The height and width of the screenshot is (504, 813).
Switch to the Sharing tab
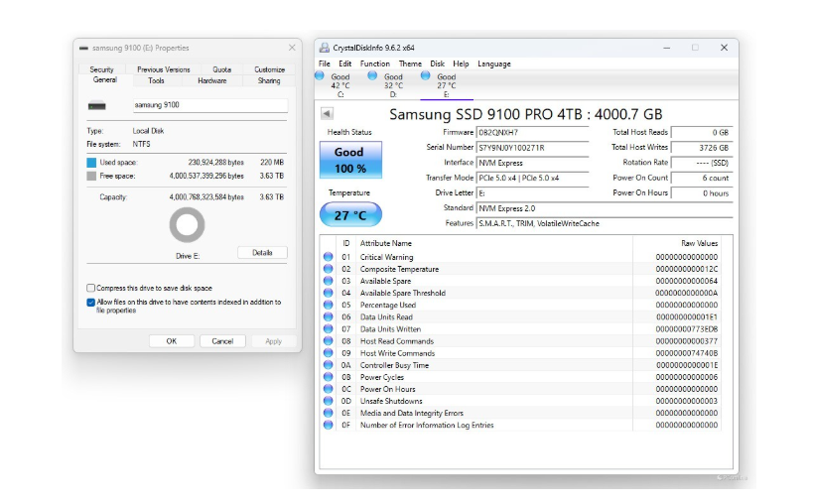coord(269,80)
